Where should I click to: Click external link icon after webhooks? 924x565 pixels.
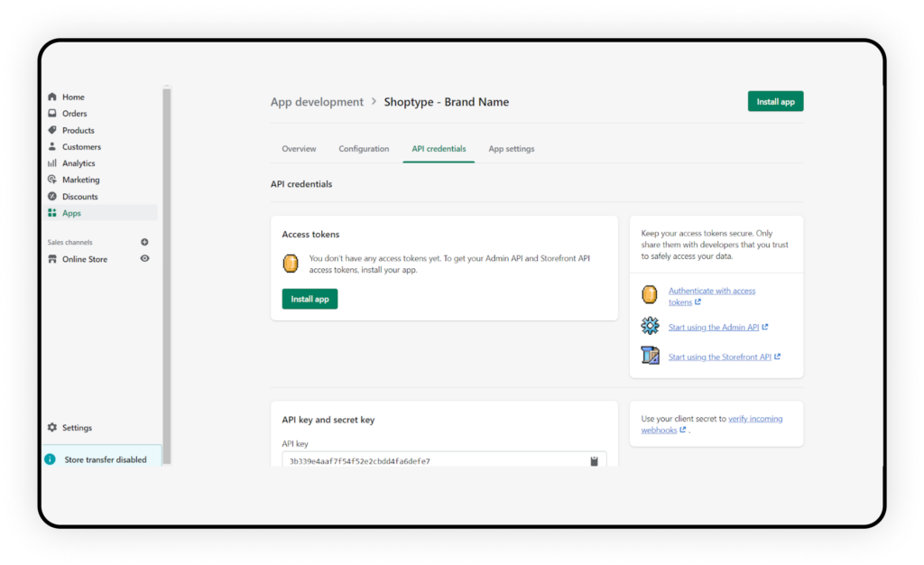click(x=682, y=431)
